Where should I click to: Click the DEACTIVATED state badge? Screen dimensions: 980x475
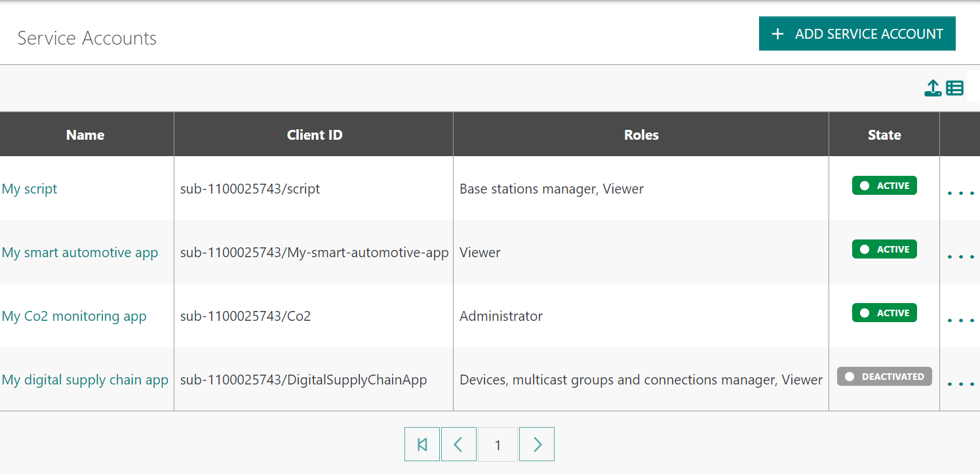[x=884, y=377]
